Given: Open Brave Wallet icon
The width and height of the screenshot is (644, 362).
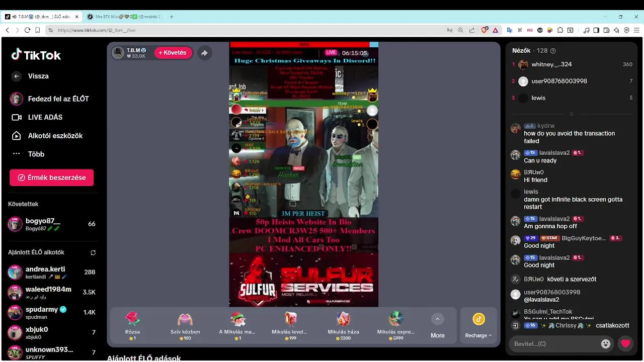Looking at the screenshot, I should (606, 30).
